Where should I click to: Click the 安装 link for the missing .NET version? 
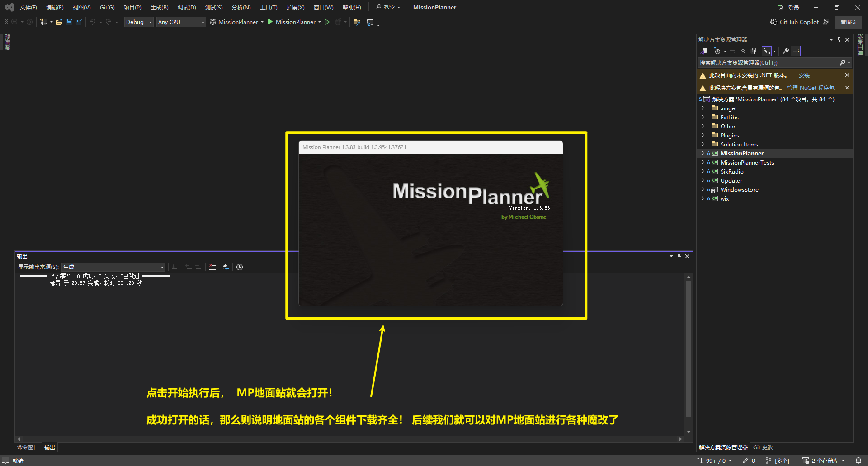tap(804, 75)
